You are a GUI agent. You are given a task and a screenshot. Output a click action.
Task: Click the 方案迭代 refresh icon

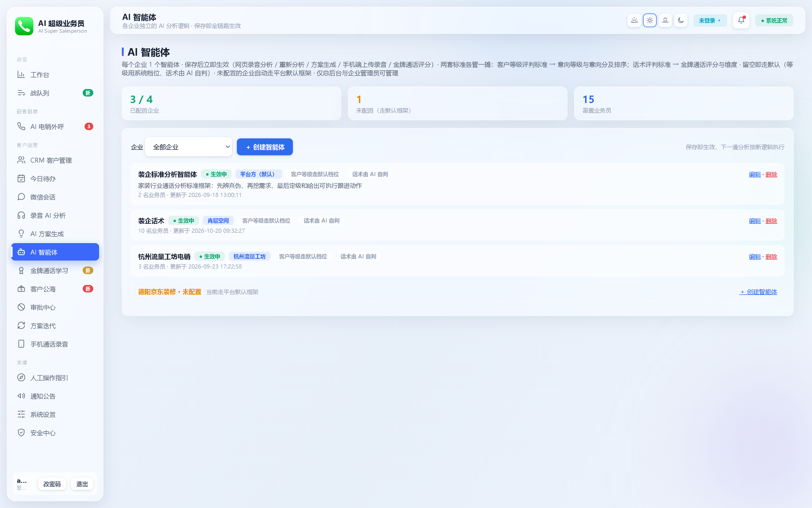pos(21,326)
